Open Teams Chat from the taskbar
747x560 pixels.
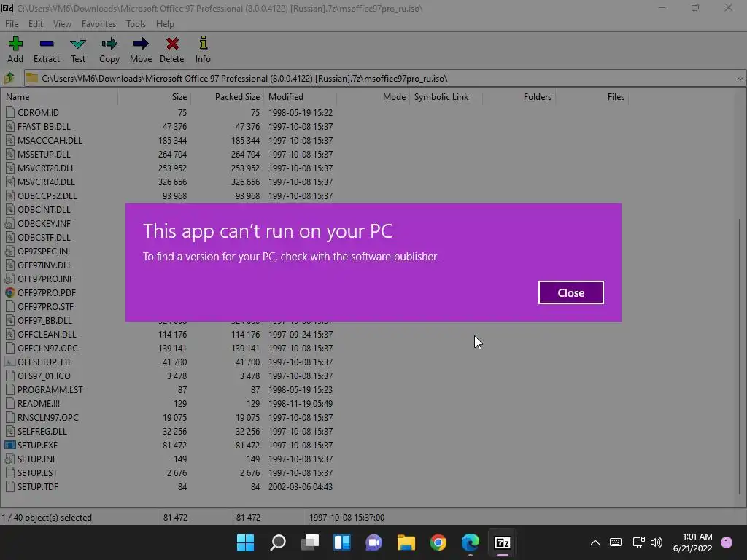(374, 542)
